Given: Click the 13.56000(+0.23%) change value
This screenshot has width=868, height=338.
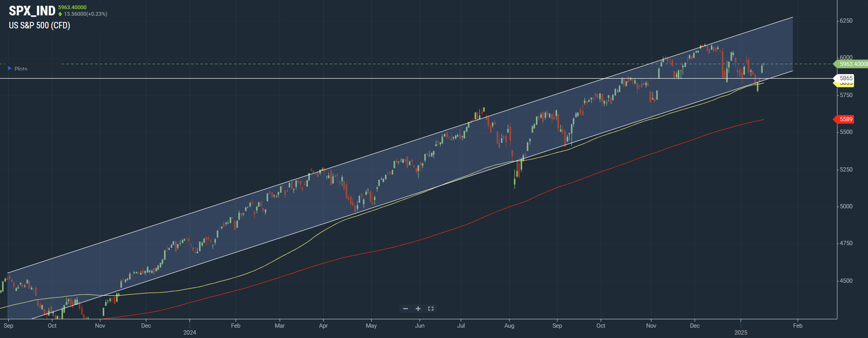Looking at the screenshot, I should click(x=85, y=14).
